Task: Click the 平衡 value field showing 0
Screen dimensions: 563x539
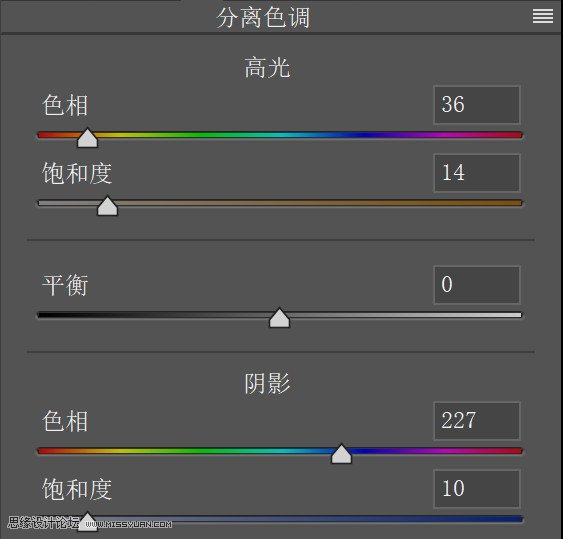Action: click(477, 285)
